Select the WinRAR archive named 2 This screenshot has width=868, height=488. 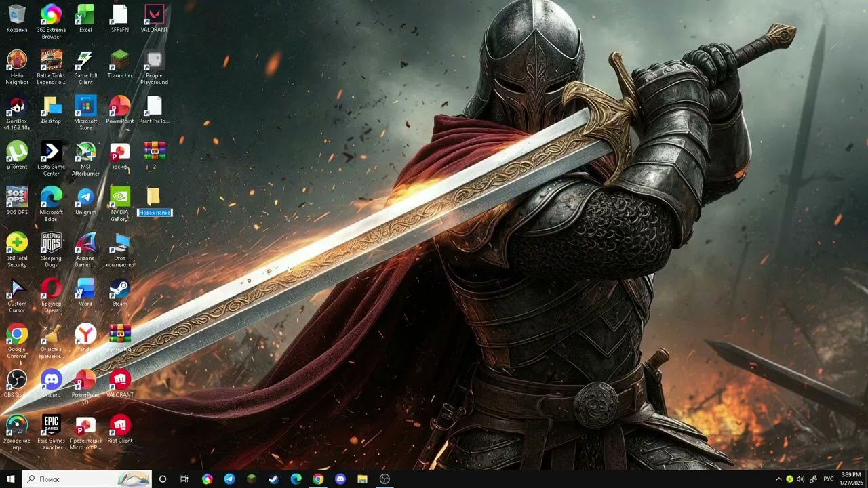(x=154, y=151)
